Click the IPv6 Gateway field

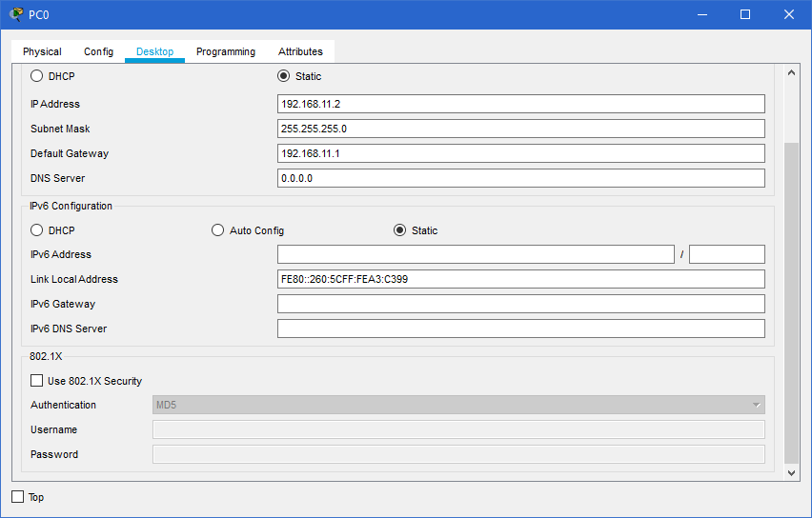(521, 305)
